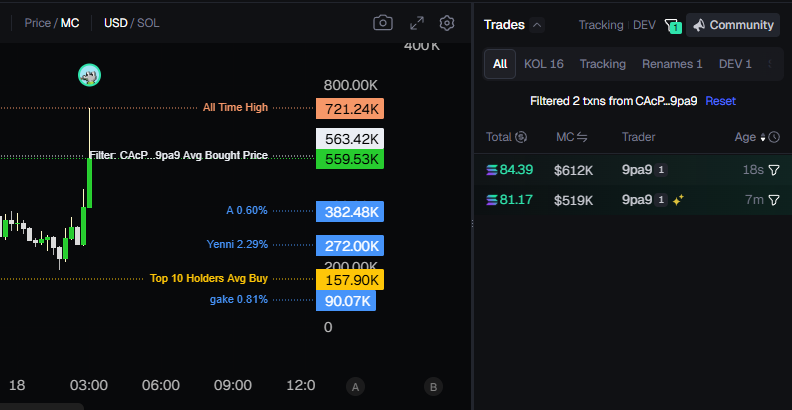Open the DEV 1 tab
Screen dimensions: 792x410
(735, 64)
